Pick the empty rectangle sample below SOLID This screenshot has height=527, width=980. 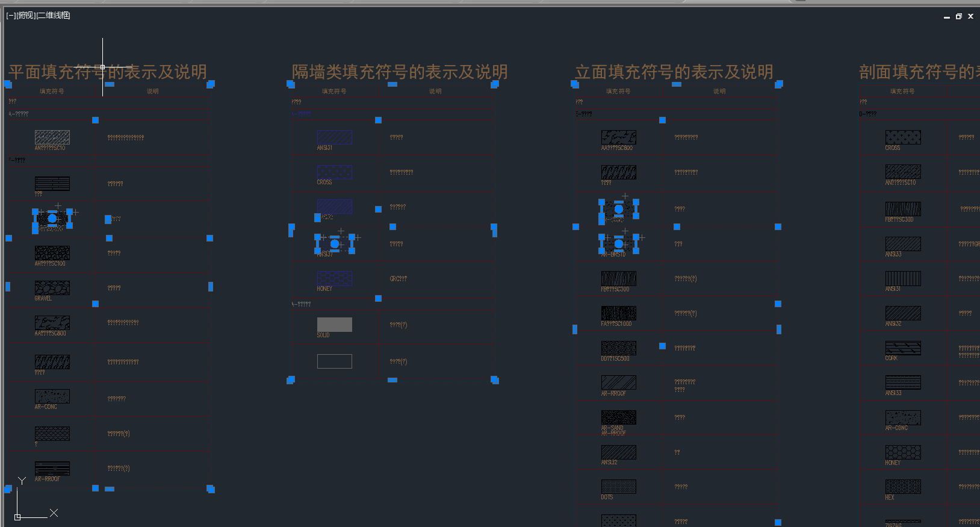click(x=335, y=361)
